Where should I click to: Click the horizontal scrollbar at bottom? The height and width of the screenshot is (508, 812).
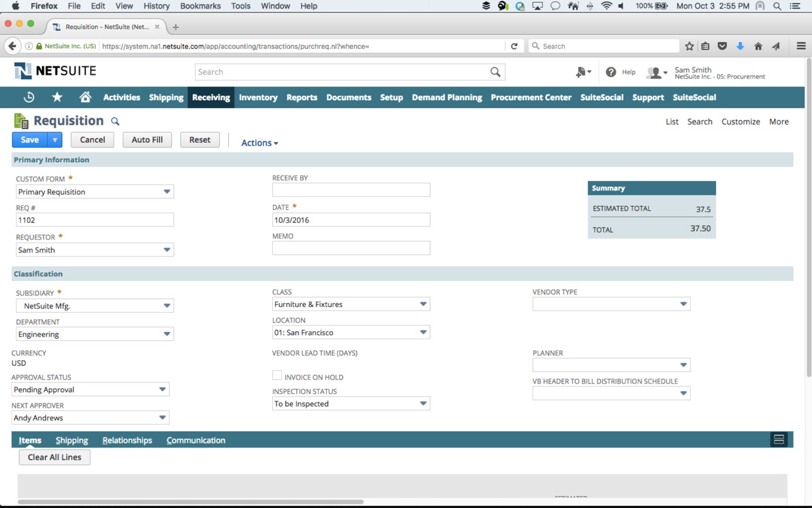191,502
